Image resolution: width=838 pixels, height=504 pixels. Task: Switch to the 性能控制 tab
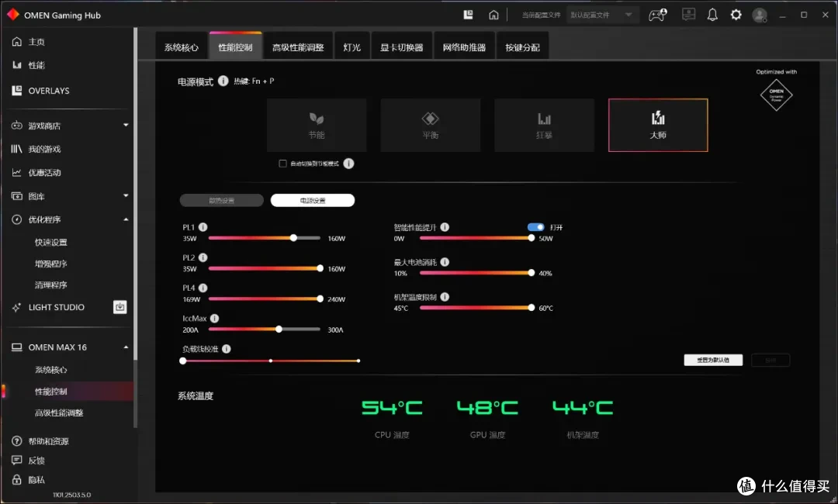(x=236, y=47)
